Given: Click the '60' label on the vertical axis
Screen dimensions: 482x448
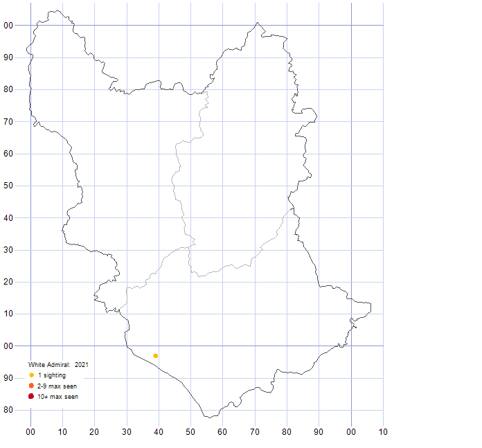Looking at the screenshot, I should pos(8,154).
